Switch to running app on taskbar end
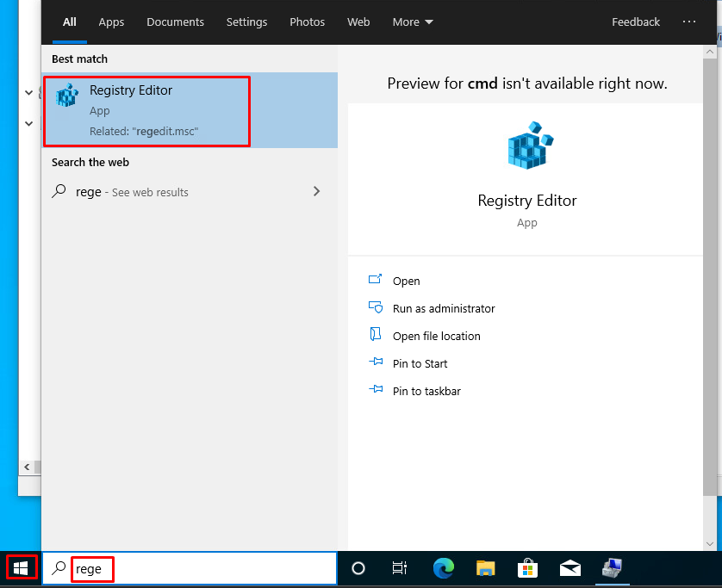Viewport: 722px width, 588px height. click(613, 569)
